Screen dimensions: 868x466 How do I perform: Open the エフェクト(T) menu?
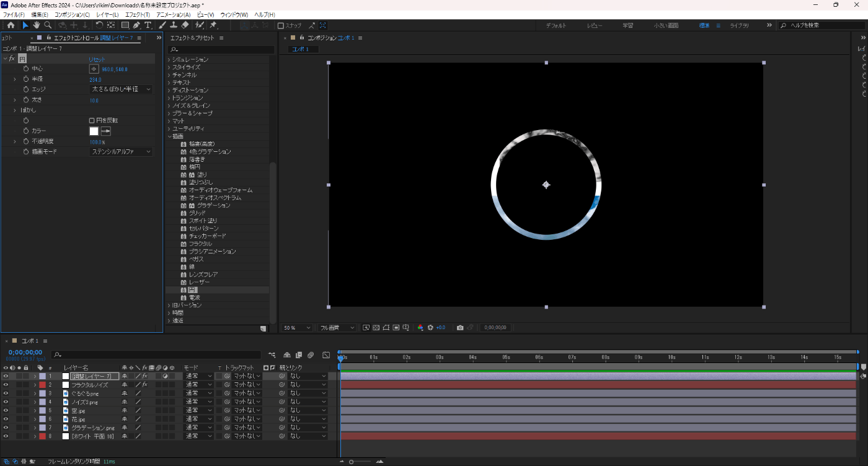point(137,14)
